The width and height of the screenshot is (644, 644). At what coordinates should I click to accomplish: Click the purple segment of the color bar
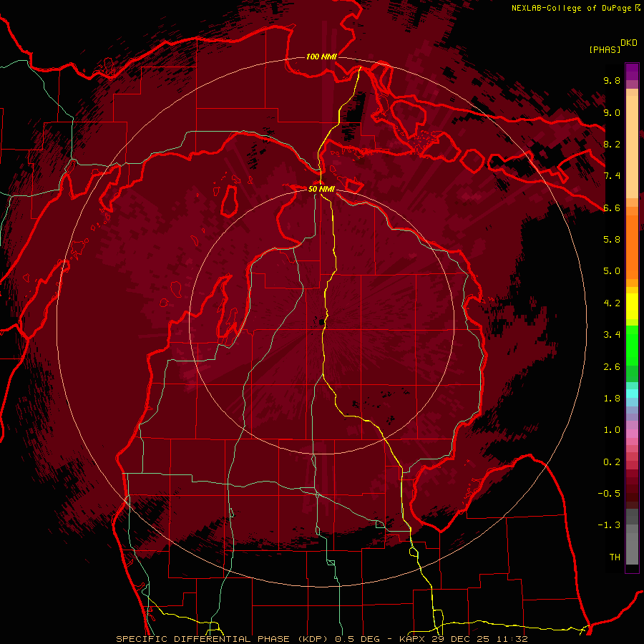[632, 72]
